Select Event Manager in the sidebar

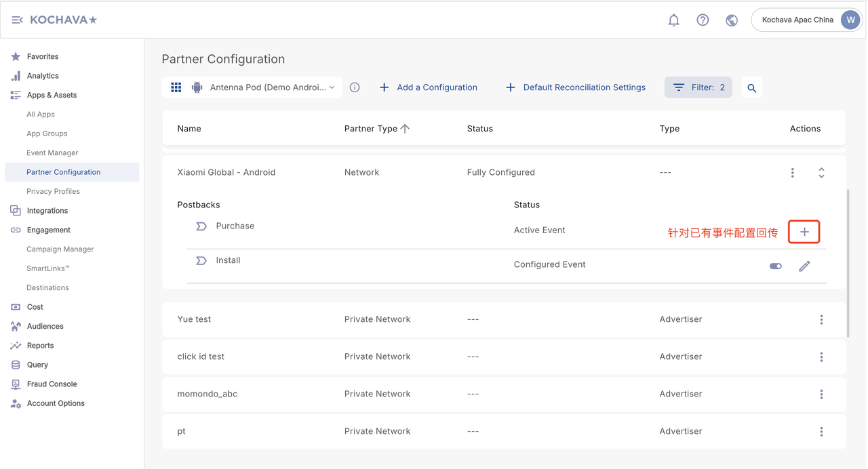(x=52, y=153)
